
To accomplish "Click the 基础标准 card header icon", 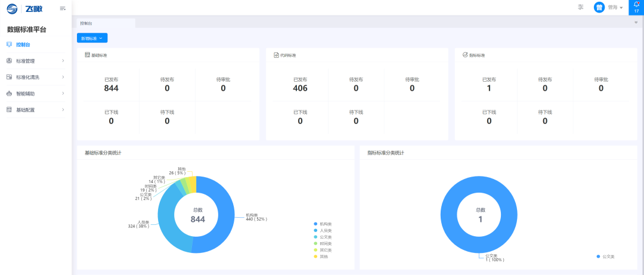I will click(87, 55).
